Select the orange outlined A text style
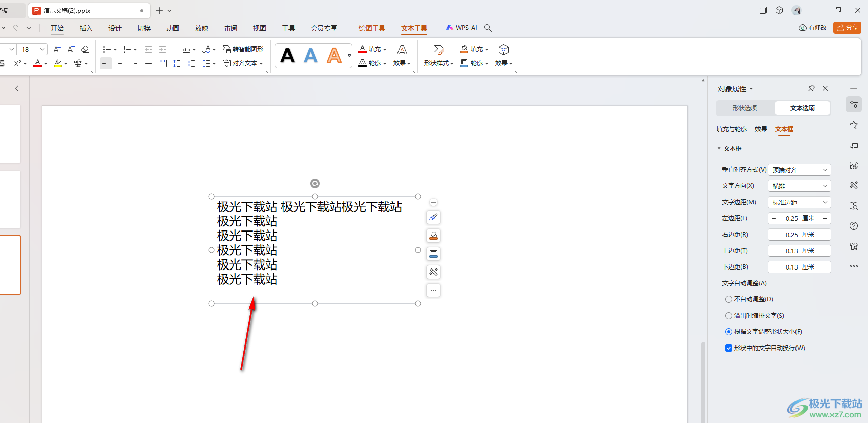The image size is (868, 423). 334,55
